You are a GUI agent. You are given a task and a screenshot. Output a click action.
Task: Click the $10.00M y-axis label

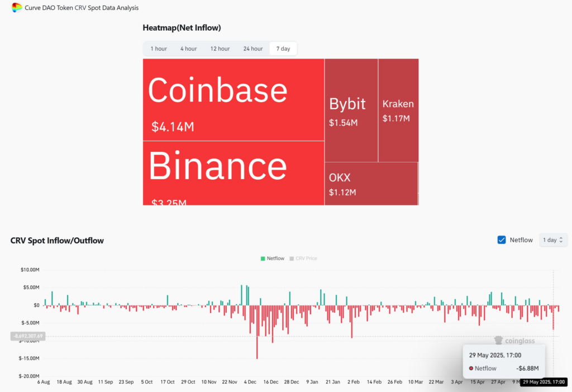pos(30,270)
